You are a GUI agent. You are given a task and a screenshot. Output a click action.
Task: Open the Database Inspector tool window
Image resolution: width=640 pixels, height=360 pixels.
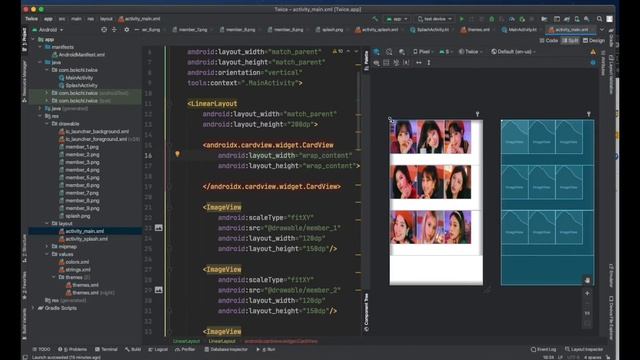[226, 349]
